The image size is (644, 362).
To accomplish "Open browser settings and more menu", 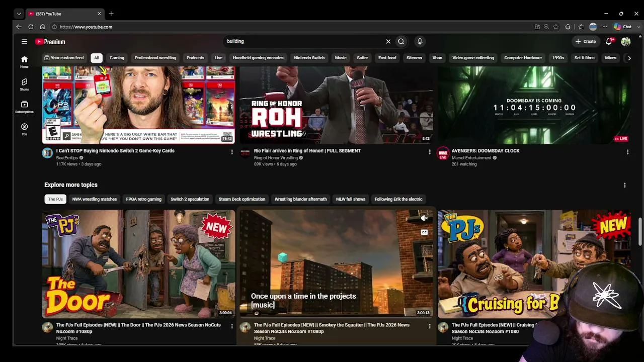I will [x=604, y=27].
